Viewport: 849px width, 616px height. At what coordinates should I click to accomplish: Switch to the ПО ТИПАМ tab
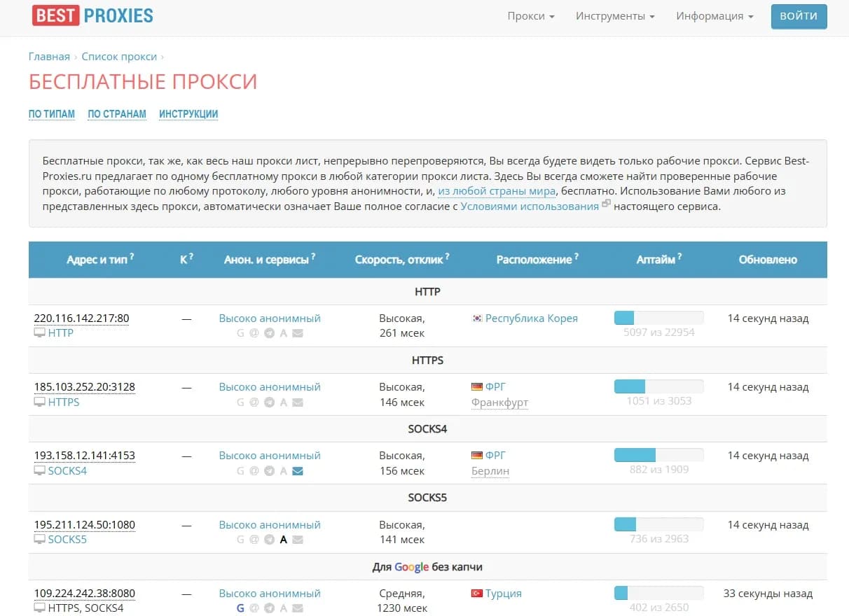pos(52,114)
